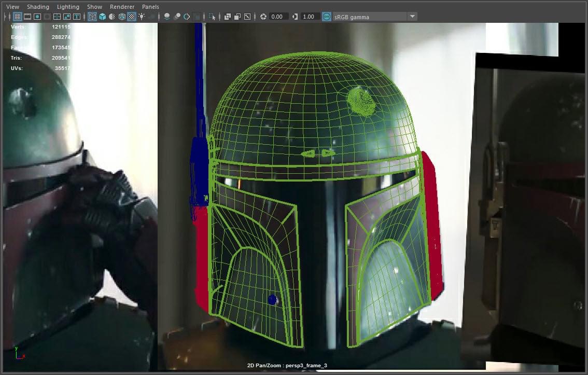588x375 pixels.
Task: Open the Lighting dropdown menu
Action: click(68, 7)
